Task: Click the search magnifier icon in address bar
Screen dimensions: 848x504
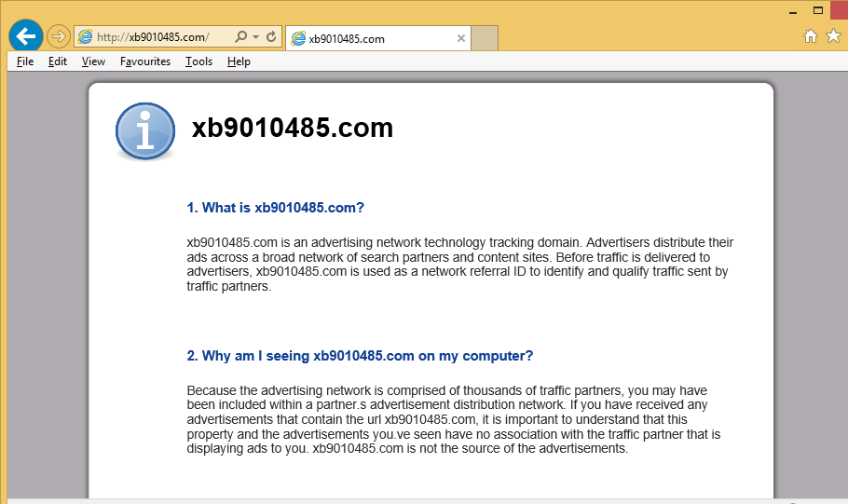Action: pyautogui.click(x=240, y=37)
